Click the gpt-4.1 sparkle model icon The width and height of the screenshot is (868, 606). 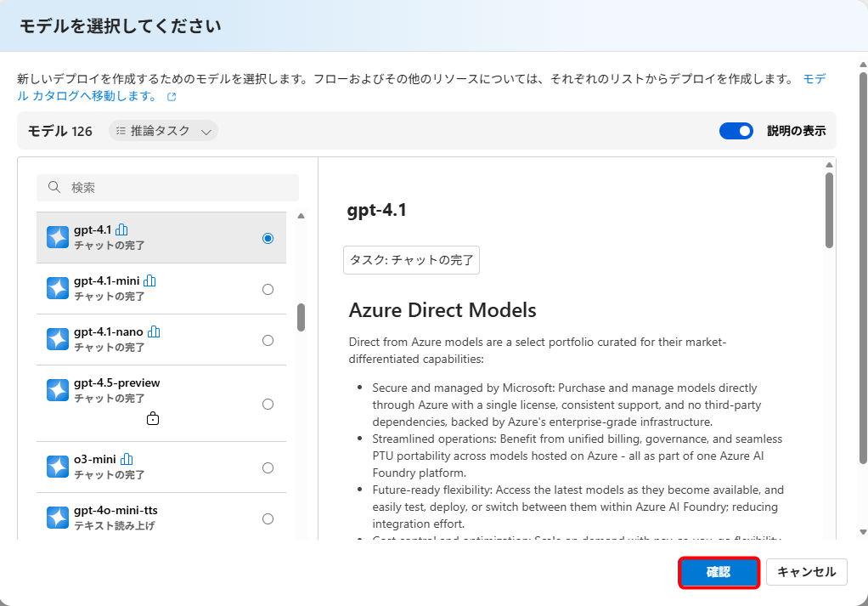58,238
